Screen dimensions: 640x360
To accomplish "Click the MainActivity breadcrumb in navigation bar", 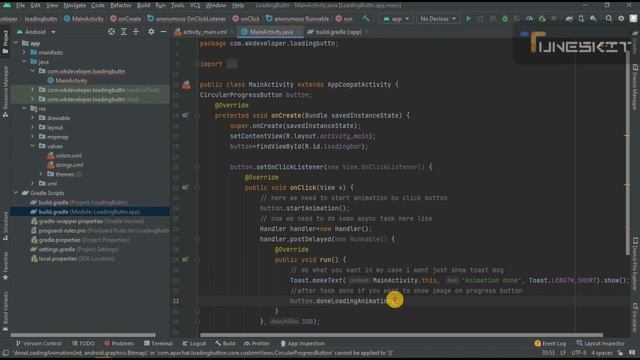I will click(84, 19).
